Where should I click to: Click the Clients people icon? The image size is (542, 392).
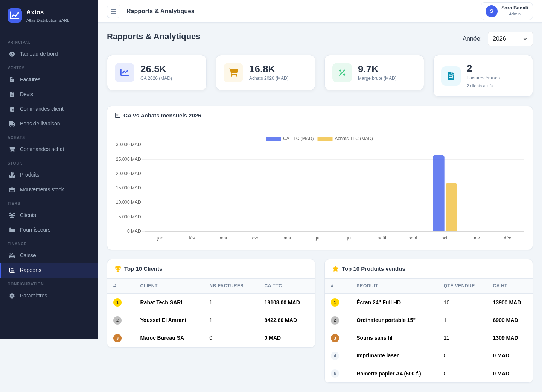pyautogui.click(x=12, y=215)
